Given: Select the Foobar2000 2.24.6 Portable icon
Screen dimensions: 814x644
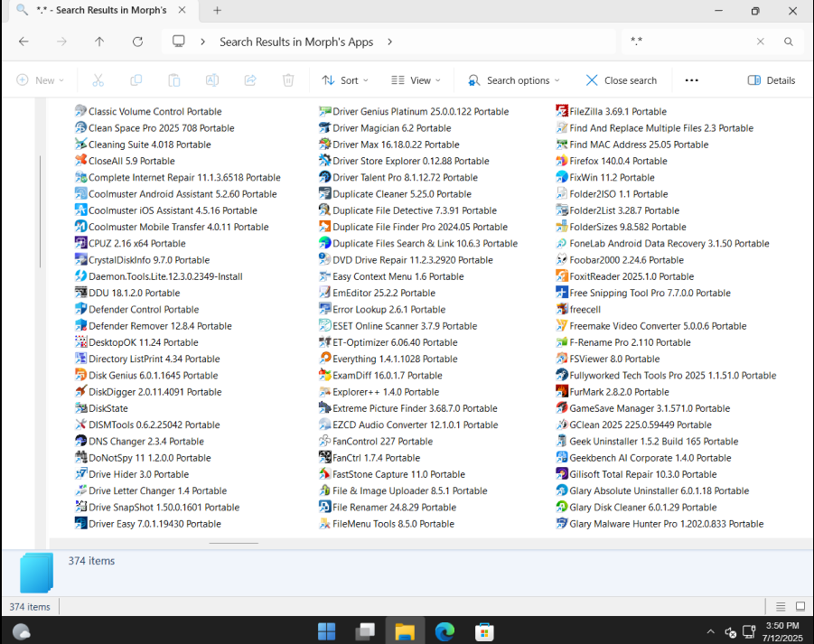Looking at the screenshot, I should coord(561,260).
